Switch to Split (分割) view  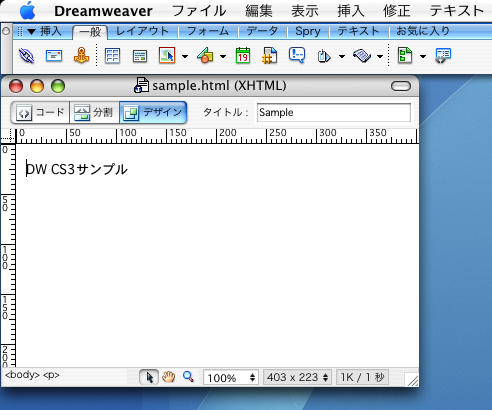(94, 112)
